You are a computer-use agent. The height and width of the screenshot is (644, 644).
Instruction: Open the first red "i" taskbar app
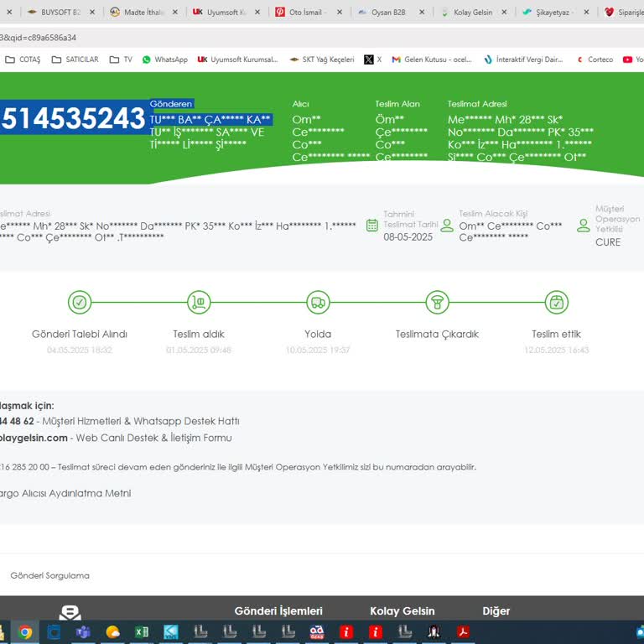(345, 631)
